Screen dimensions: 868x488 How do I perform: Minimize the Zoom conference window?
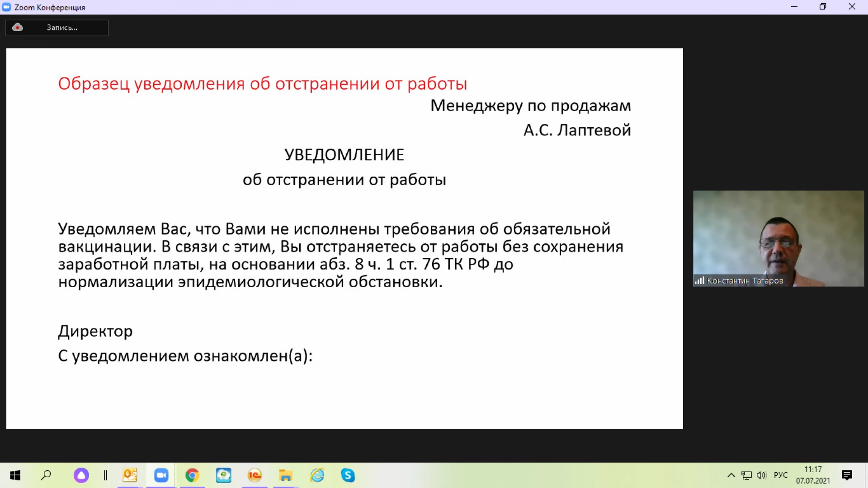pos(794,7)
